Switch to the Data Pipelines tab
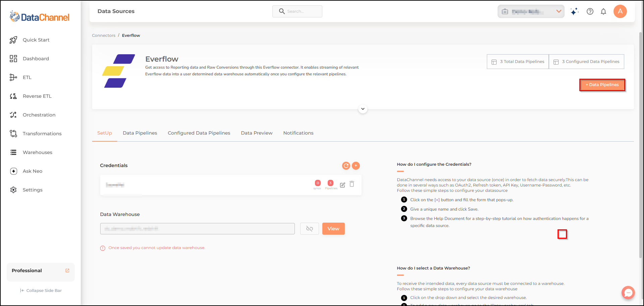Screen dimensions: 644x306 pos(140,133)
